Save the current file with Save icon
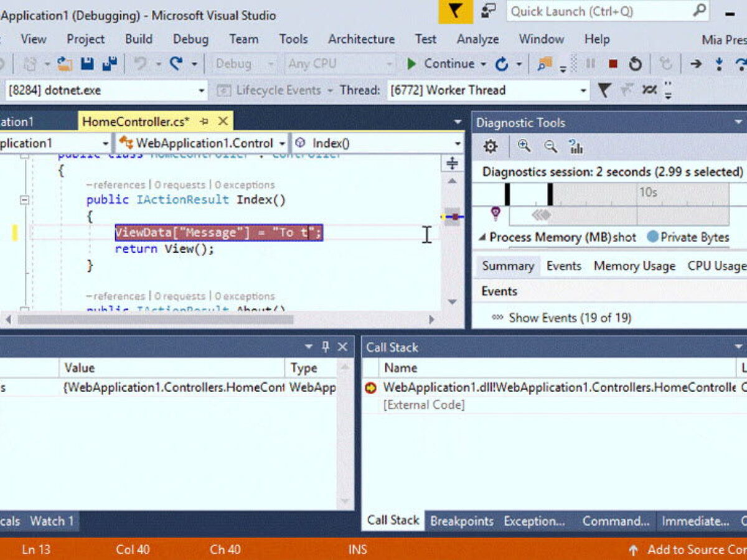The width and height of the screenshot is (747, 560). (87, 63)
